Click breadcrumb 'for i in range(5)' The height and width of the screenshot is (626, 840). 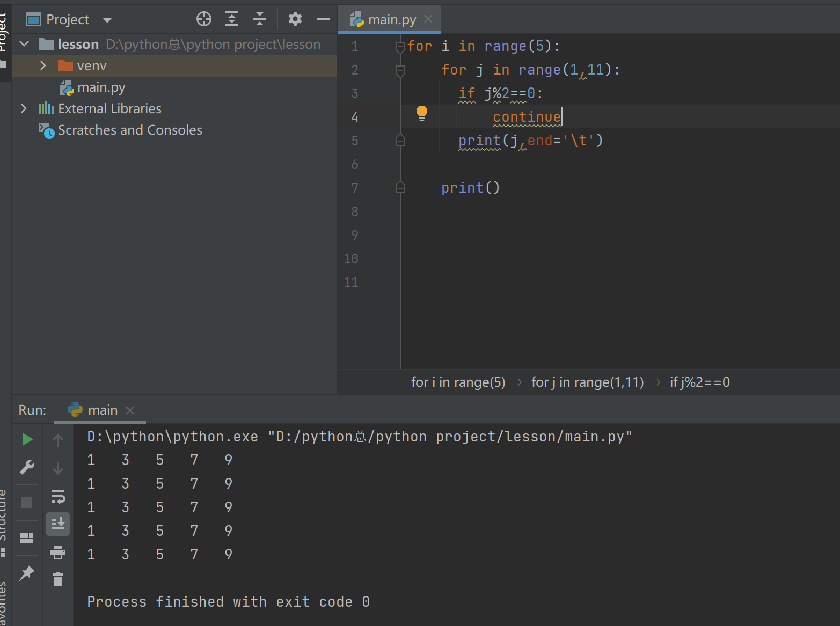(458, 382)
